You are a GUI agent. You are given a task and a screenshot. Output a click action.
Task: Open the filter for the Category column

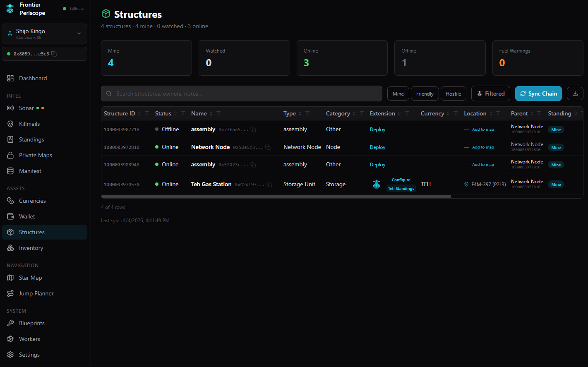click(362, 113)
